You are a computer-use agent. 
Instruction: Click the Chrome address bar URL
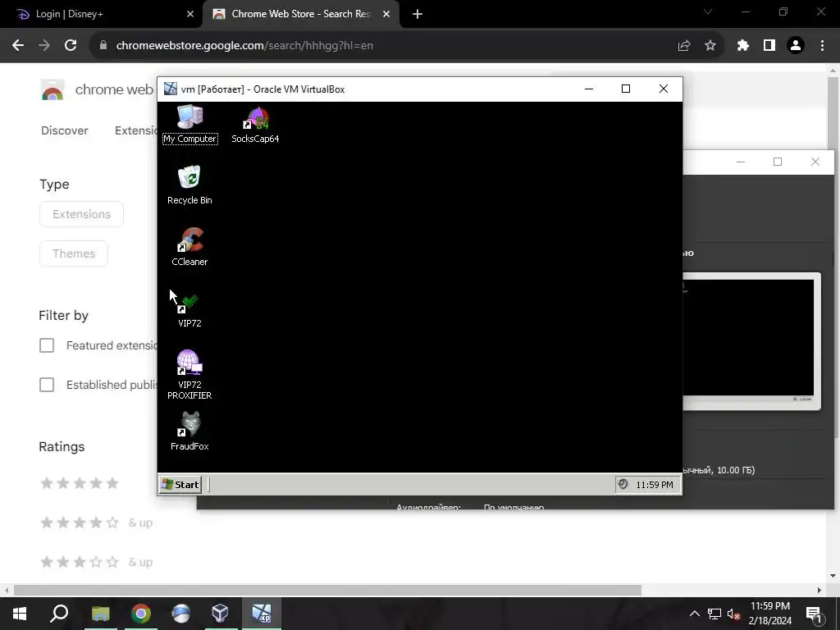coord(244,46)
